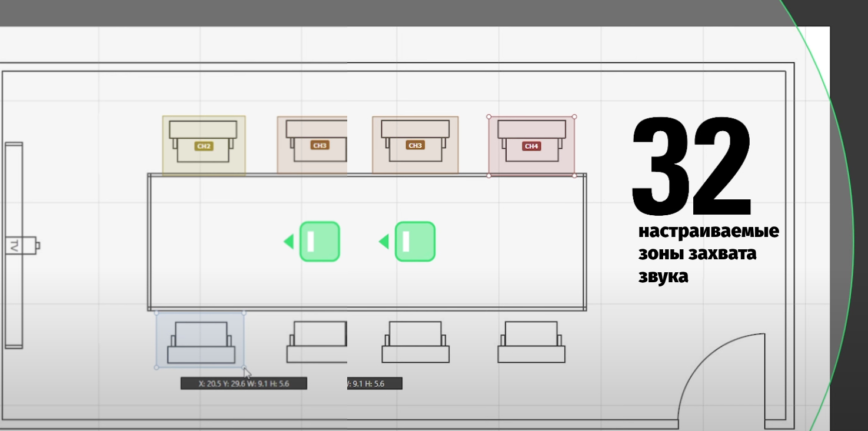Click the empty conference table center
The image size is (868, 431).
[x=367, y=242]
